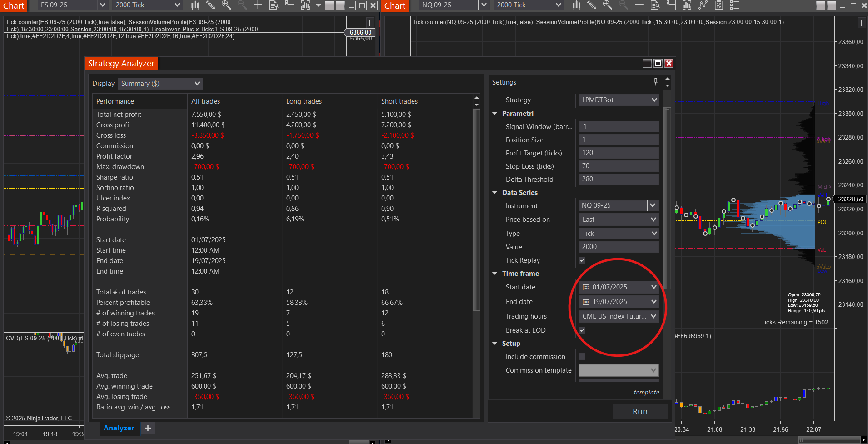868x444 pixels.
Task: Open strategy performance icon in NQ chart
Action: point(719,5)
